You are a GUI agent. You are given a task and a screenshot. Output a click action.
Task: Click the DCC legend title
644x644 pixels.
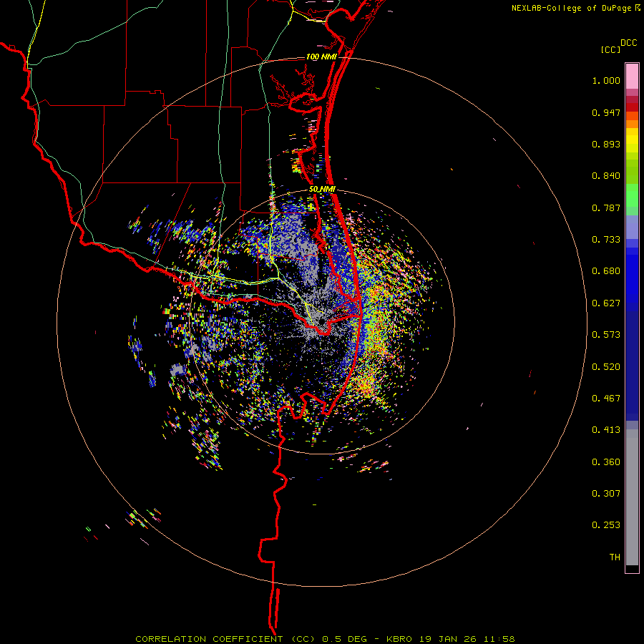click(629, 43)
